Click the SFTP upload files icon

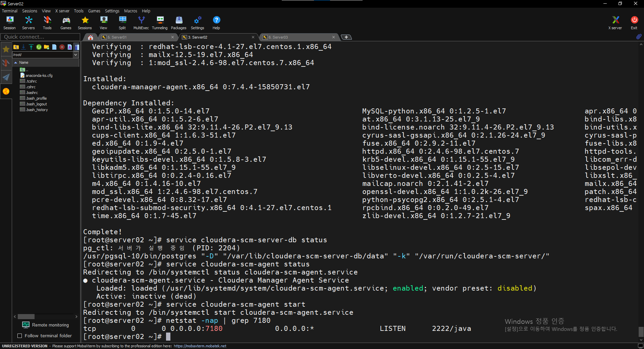tap(31, 47)
